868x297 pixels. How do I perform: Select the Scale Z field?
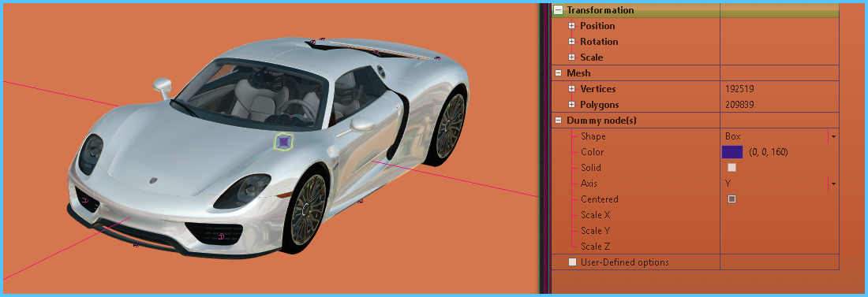(x=779, y=247)
